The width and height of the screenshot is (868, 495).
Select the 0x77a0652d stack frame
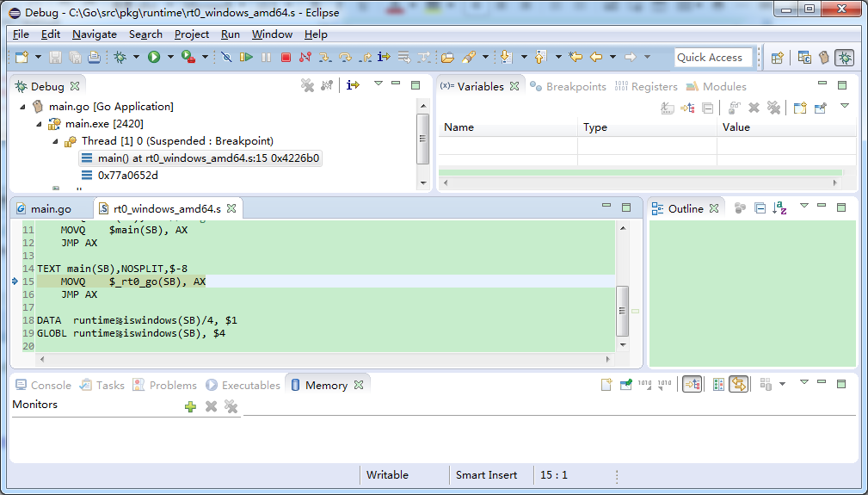coord(128,176)
